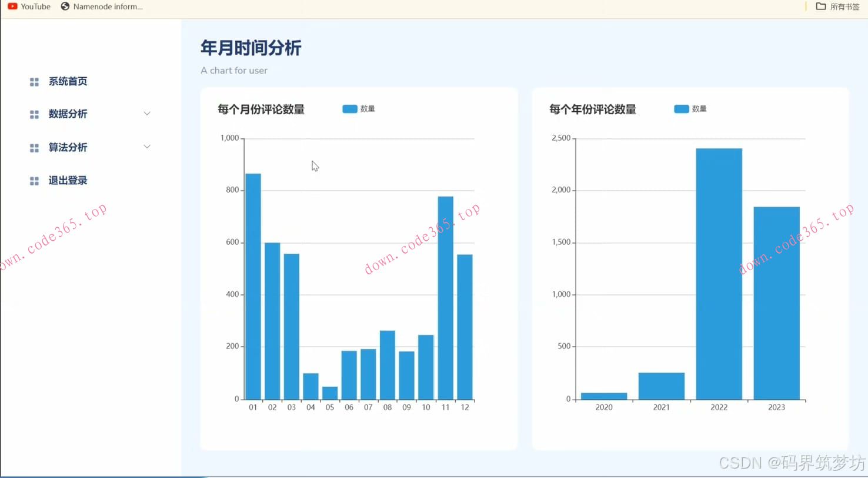Image resolution: width=868 pixels, height=478 pixels.
Task: Click the grid icon beside 系统首页
Action: click(34, 82)
